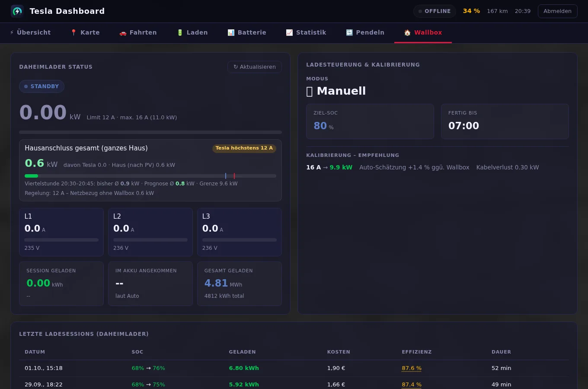Image resolution: width=588 pixels, height=389 pixels.
Task: Click the underlined '87.6 %' efficiency value
Action: (x=412, y=368)
